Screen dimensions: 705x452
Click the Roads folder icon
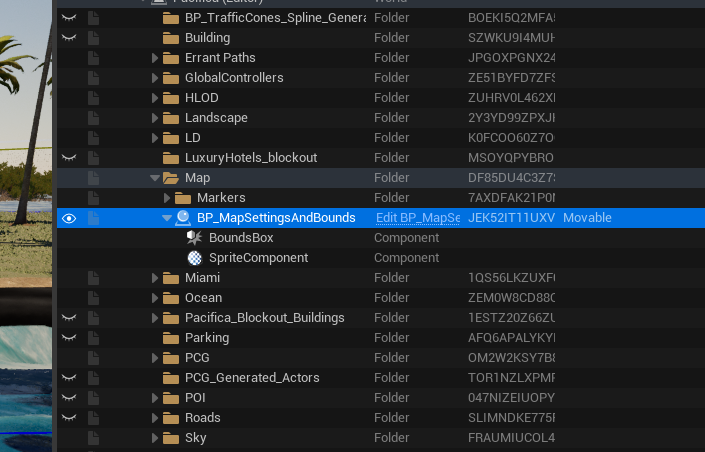pos(171,418)
